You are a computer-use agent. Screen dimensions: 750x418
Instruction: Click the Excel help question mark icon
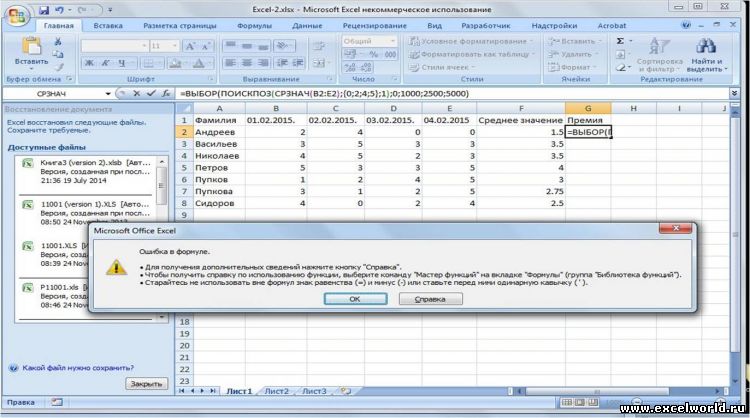coord(686,25)
